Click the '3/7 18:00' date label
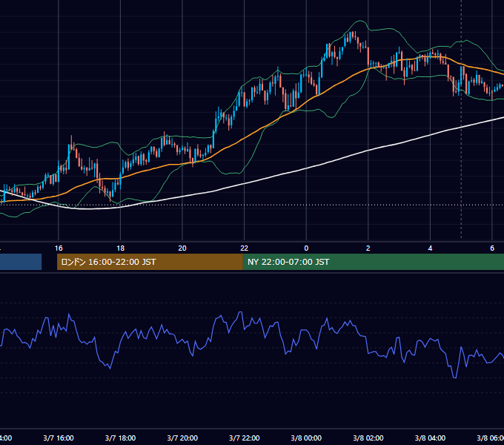 point(120,438)
